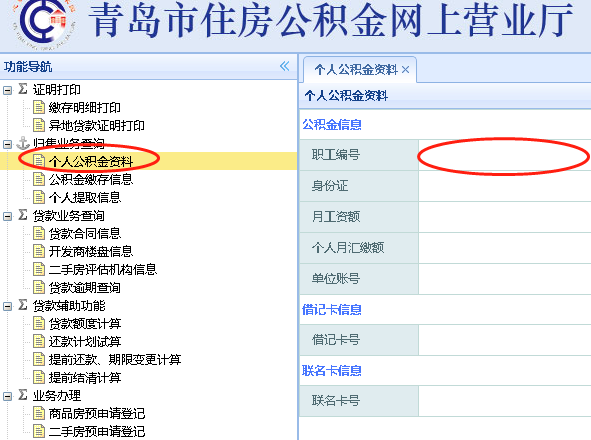Switch to the 个人公积金资料 tab

(x=356, y=70)
